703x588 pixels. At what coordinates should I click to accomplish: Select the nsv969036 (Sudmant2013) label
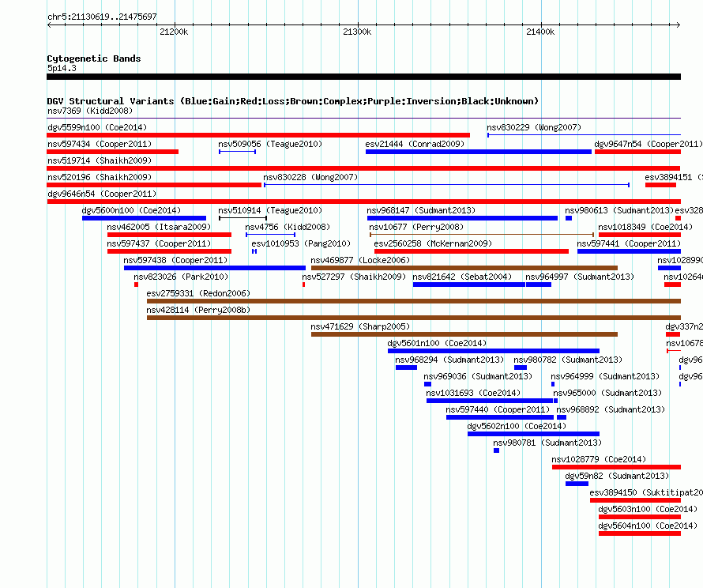pos(478,376)
